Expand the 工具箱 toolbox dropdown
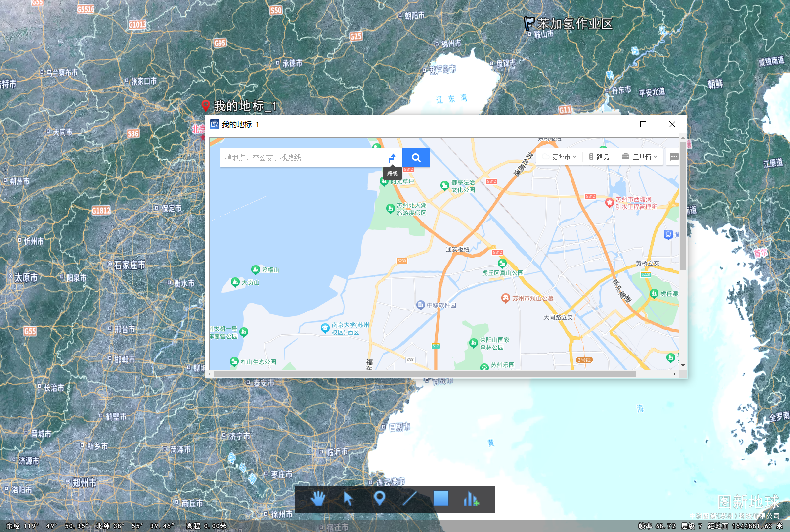The width and height of the screenshot is (790, 532). pyautogui.click(x=640, y=157)
